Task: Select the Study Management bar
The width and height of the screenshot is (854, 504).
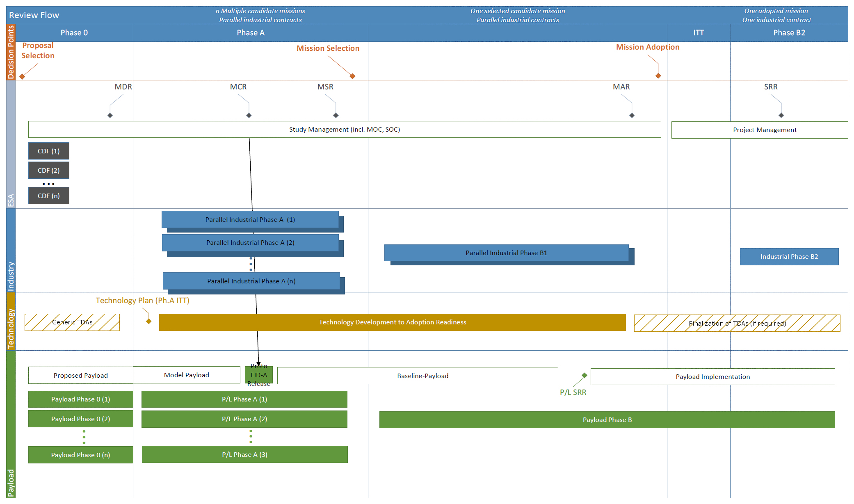Action: 344,129
